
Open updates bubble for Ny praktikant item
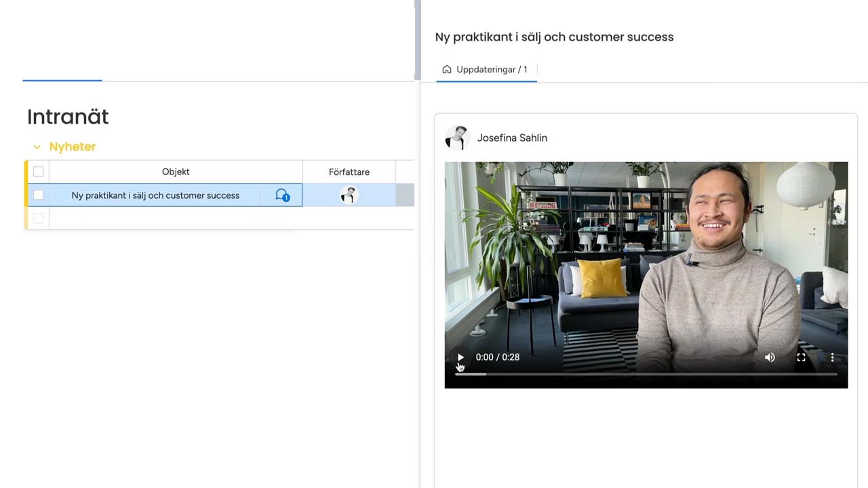(x=282, y=195)
